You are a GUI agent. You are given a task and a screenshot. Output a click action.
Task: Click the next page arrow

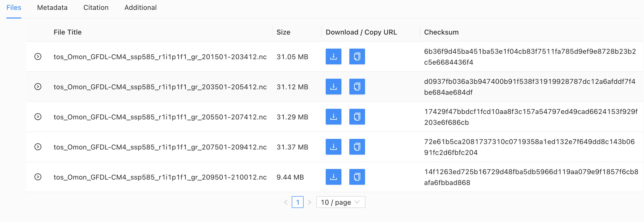click(309, 202)
